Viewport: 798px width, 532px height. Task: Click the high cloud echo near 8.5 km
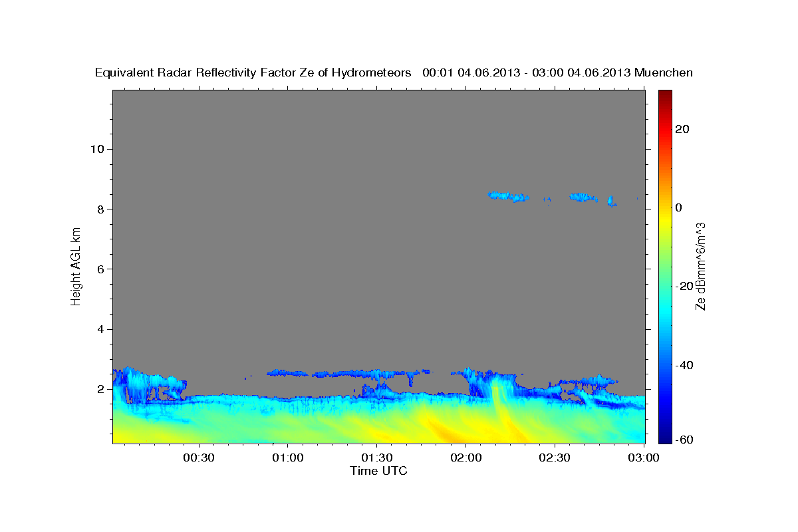(508, 196)
